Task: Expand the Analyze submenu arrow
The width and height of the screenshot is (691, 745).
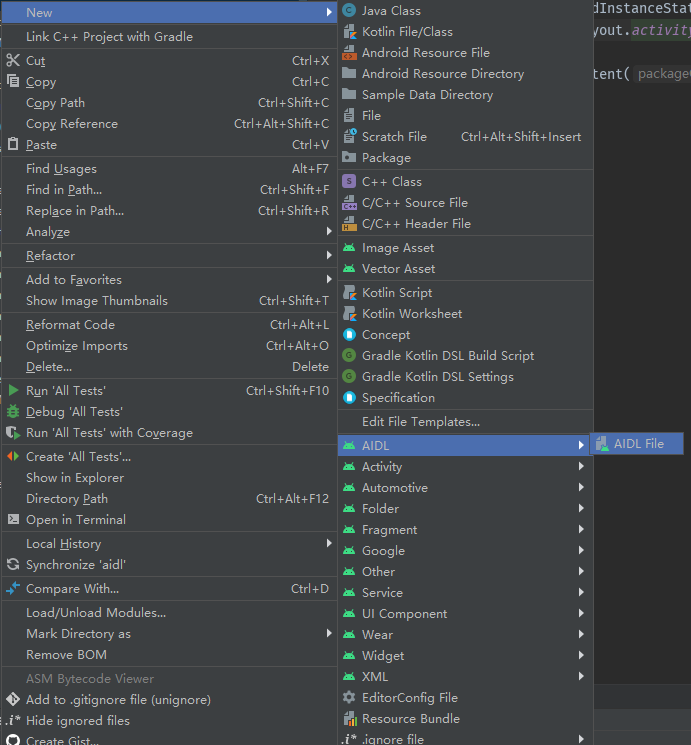Action: pyautogui.click(x=329, y=231)
